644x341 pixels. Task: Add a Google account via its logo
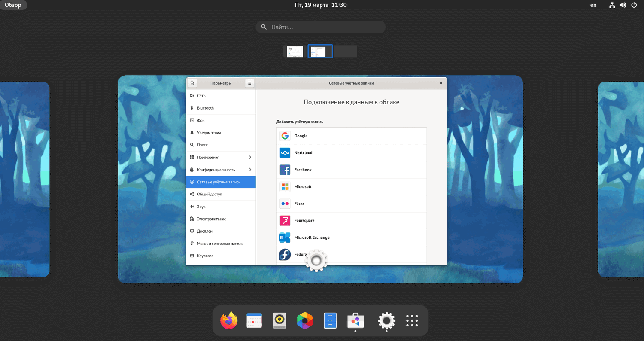point(285,136)
